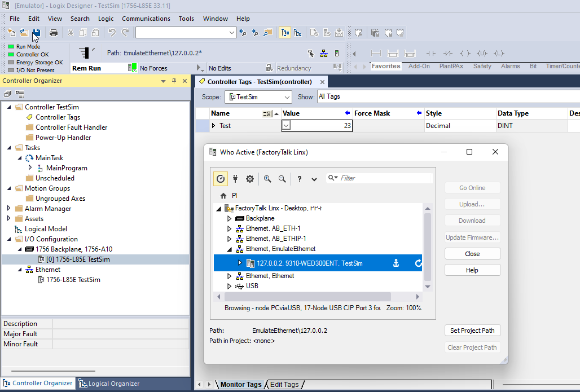This screenshot has width=580, height=392.
Task: Refresh the 127.0.0.2 device row
Action: click(418, 263)
